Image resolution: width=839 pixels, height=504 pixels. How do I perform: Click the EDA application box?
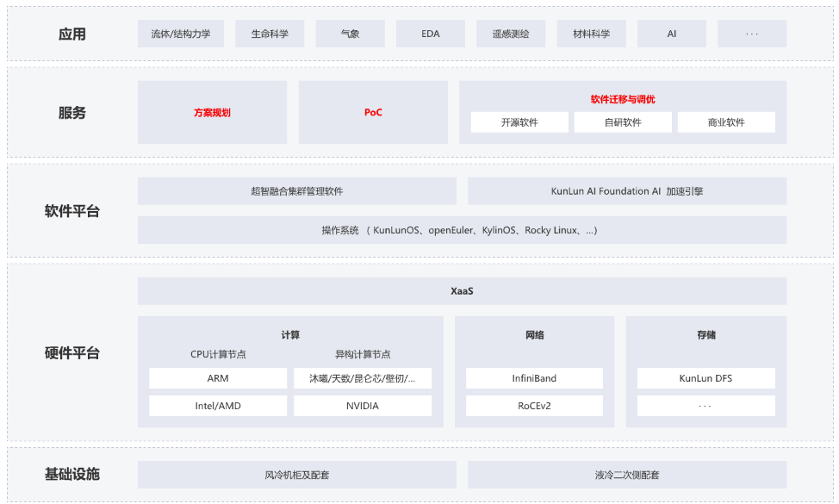click(430, 34)
